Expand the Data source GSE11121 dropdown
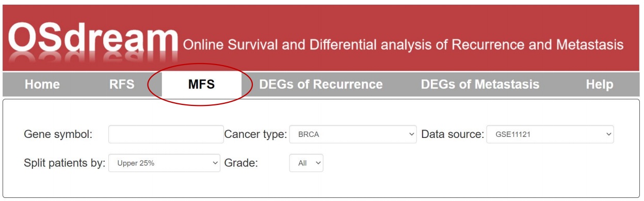This screenshot has width=644, height=201. tap(550, 134)
